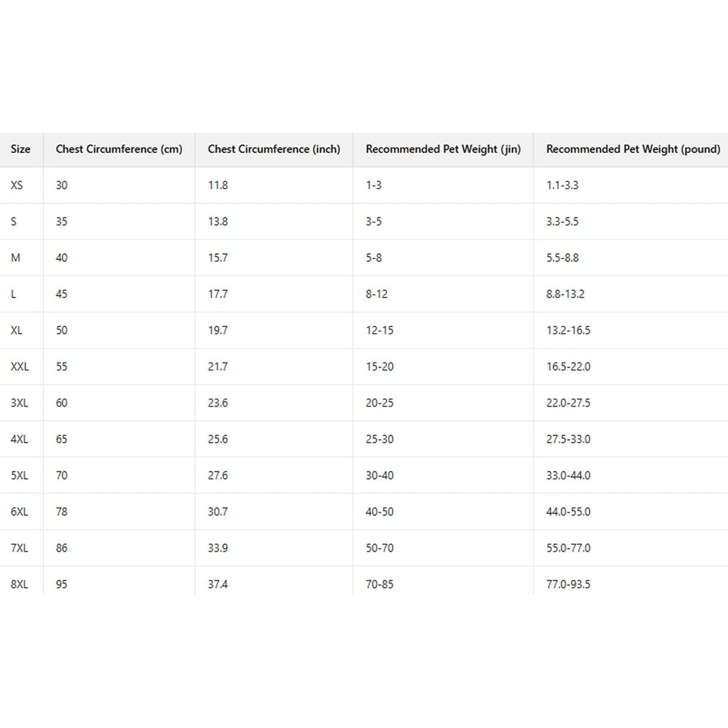Select the Recommended Pet Weight (jin) header

(x=443, y=149)
